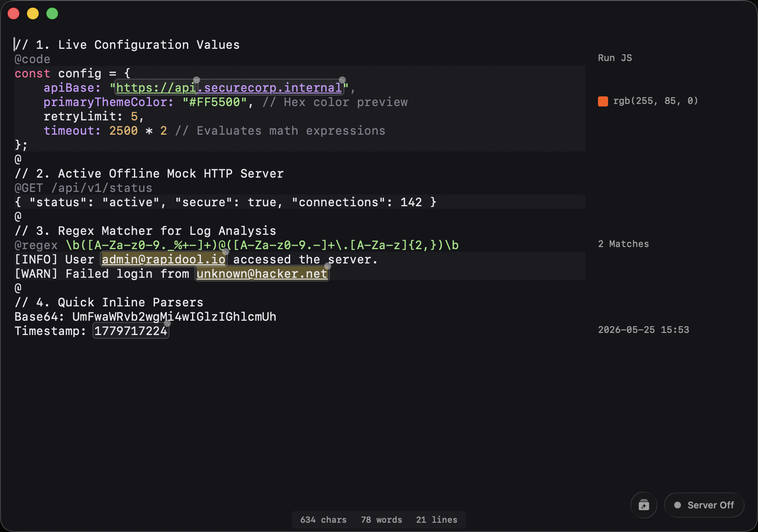Click the admin@rapidool.io email match
Screen dimensions: 758x532
(x=163, y=259)
